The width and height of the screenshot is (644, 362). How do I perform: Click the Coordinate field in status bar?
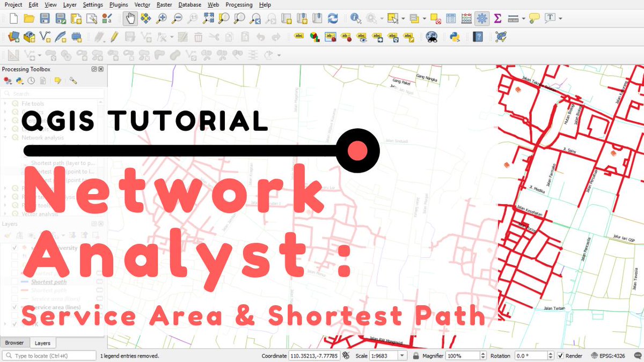pyautogui.click(x=314, y=356)
